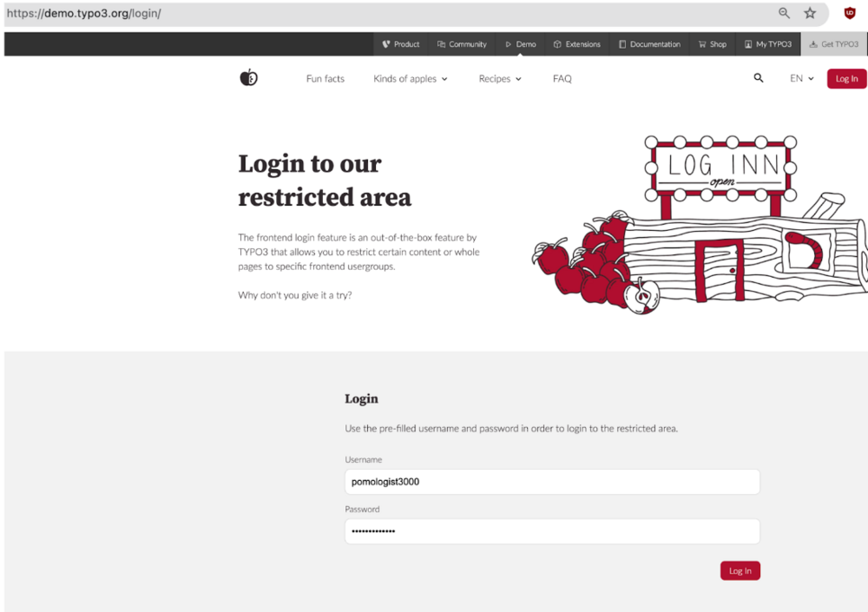Open Extensions in top bar
The width and height of the screenshot is (868, 612).
(577, 44)
